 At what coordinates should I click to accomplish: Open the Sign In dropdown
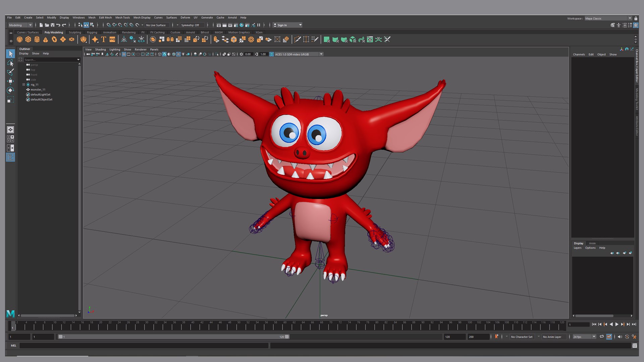point(287,25)
